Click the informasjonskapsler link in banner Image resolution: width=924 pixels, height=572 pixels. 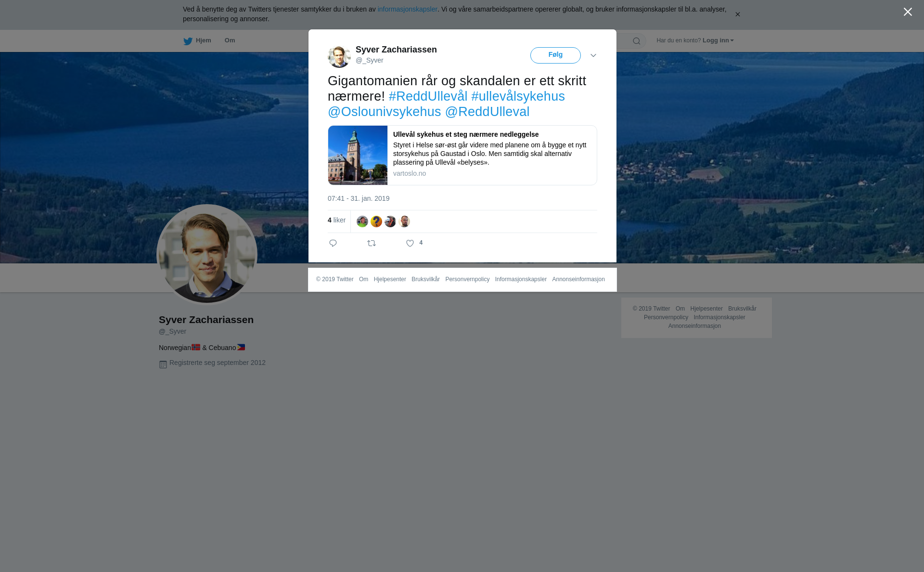(407, 9)
